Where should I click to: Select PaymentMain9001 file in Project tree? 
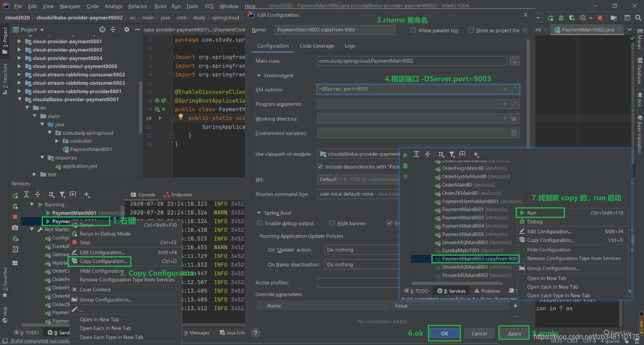pyautogui.click(x=91, y=149)
